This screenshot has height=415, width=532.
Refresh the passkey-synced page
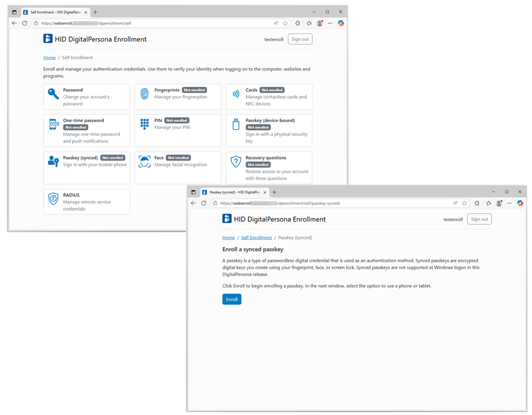(x=203, y=203)
